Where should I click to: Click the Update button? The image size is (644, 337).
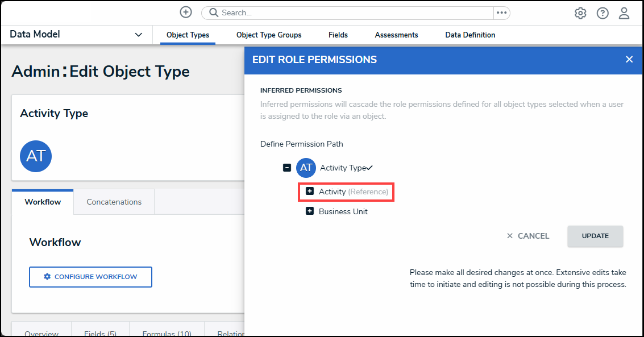[x=595, y=236]
